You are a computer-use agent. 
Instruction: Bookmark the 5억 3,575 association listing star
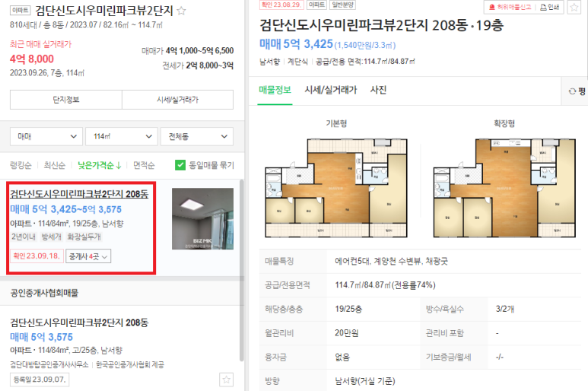click(226, 380)
